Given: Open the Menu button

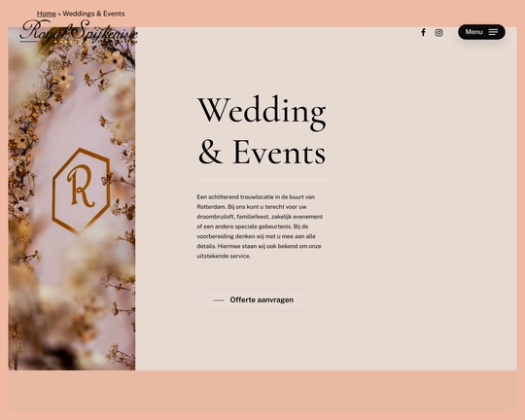Looking at the screenshot, I should click(x=481, y=32).
